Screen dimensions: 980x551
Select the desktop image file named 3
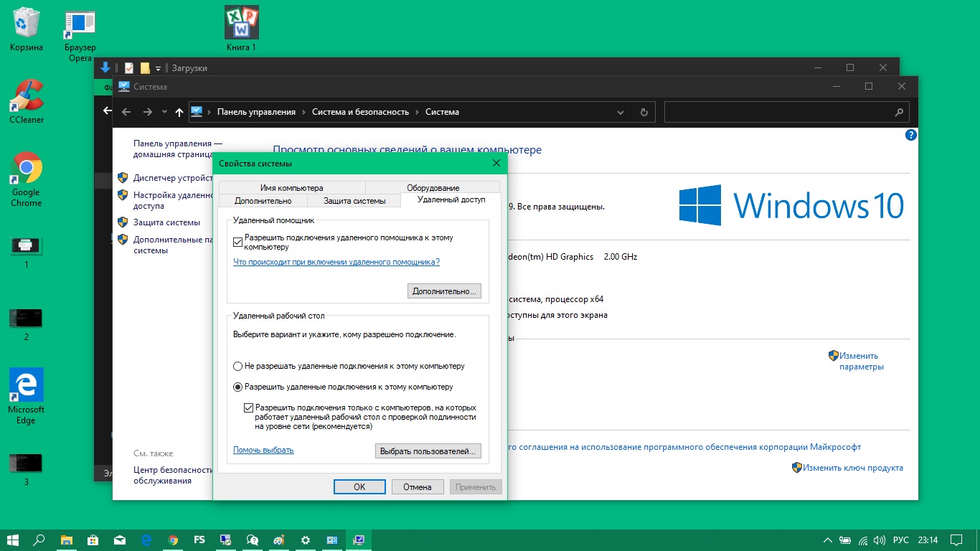tap(27, 469)
